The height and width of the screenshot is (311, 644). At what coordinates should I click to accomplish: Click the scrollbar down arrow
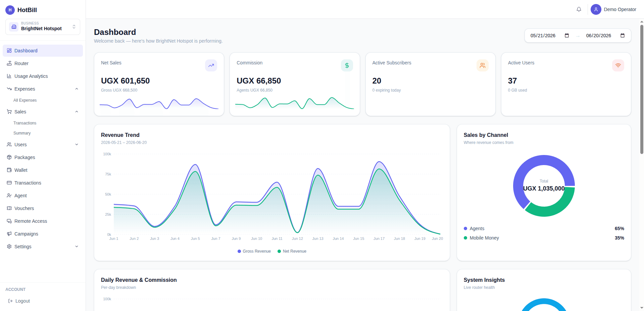click(642, 308)
